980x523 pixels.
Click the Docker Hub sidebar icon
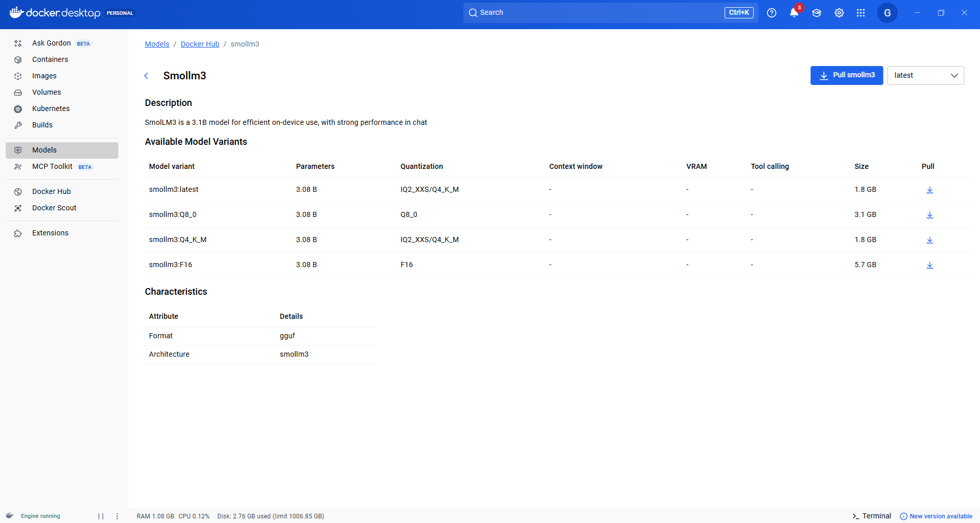click(18, 192)
